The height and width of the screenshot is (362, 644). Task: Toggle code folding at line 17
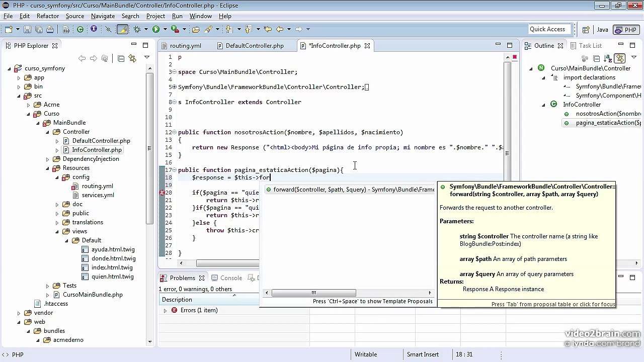click(x=174, y=170)
